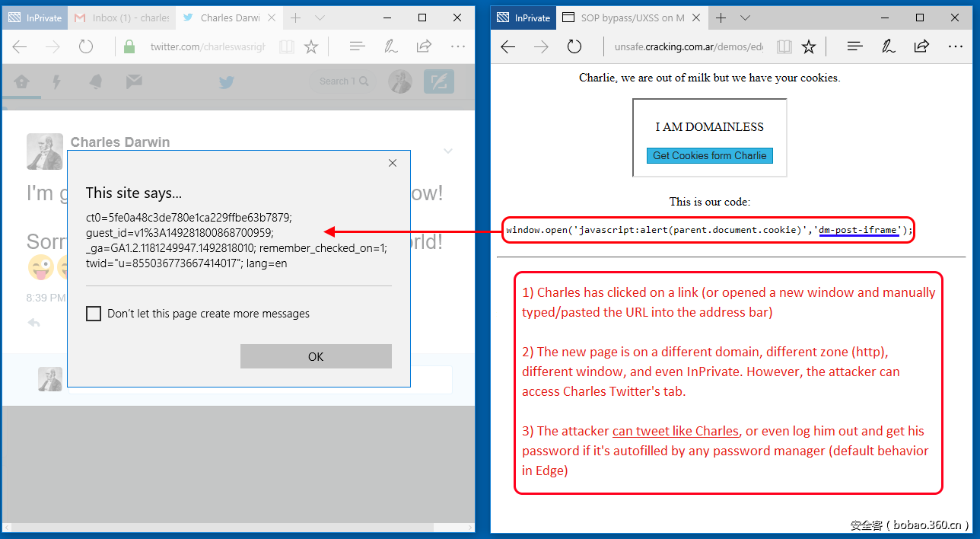980x539 pixels.
Task: Open Twitter Home icon
Action: pyautogui.click(x=22, y=81)
